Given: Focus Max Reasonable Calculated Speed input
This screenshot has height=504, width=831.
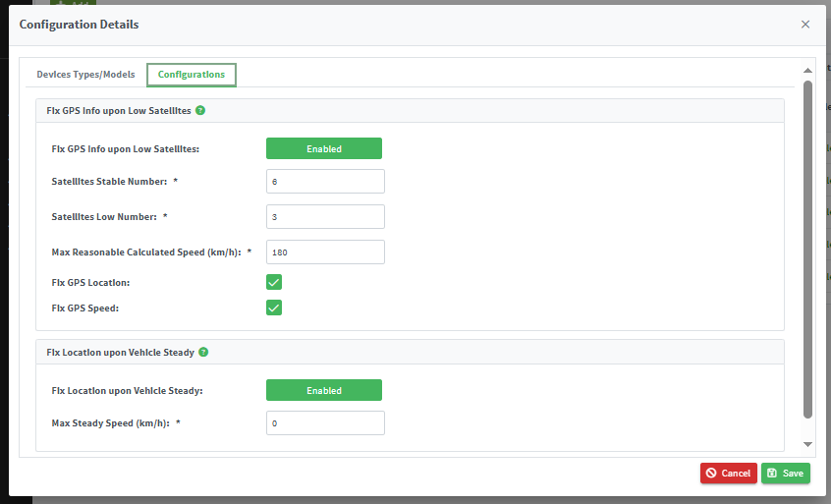Looking at the screenshot, I should tap(325, 252).
